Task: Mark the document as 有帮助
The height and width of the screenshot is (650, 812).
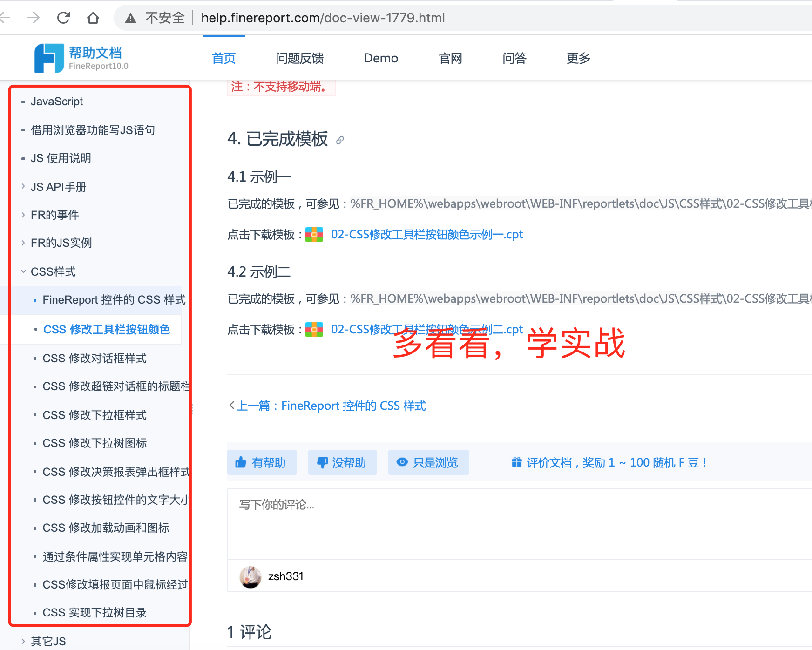Action: click(x=262, y=462)
